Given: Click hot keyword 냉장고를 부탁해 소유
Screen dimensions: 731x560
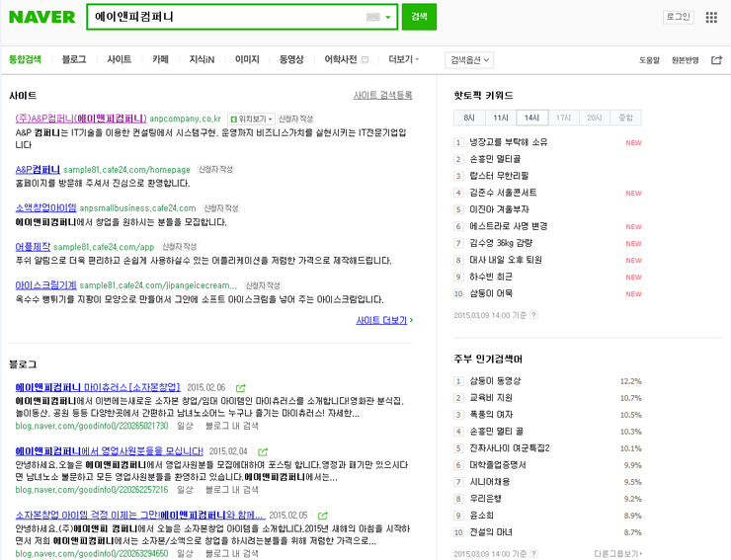Looking at the screenshot, I should click(x=508, y=142).
